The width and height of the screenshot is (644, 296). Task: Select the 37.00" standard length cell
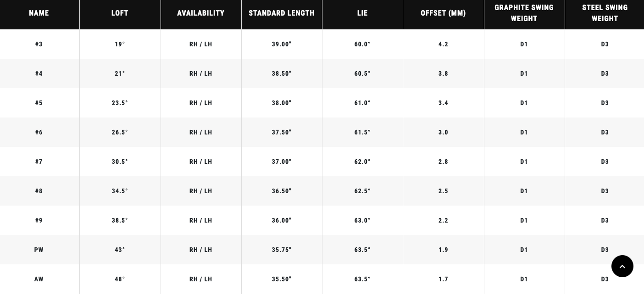pyautogui.click(x=282, y=162)
